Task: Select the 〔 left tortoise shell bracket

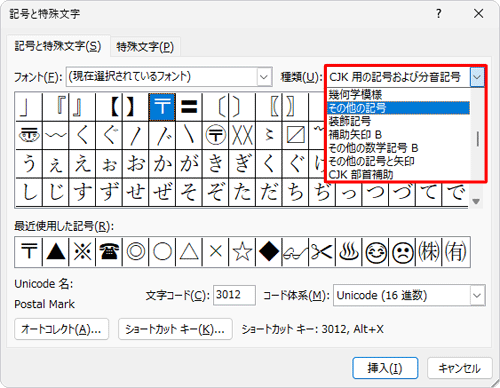Action: tap(215, 107)
